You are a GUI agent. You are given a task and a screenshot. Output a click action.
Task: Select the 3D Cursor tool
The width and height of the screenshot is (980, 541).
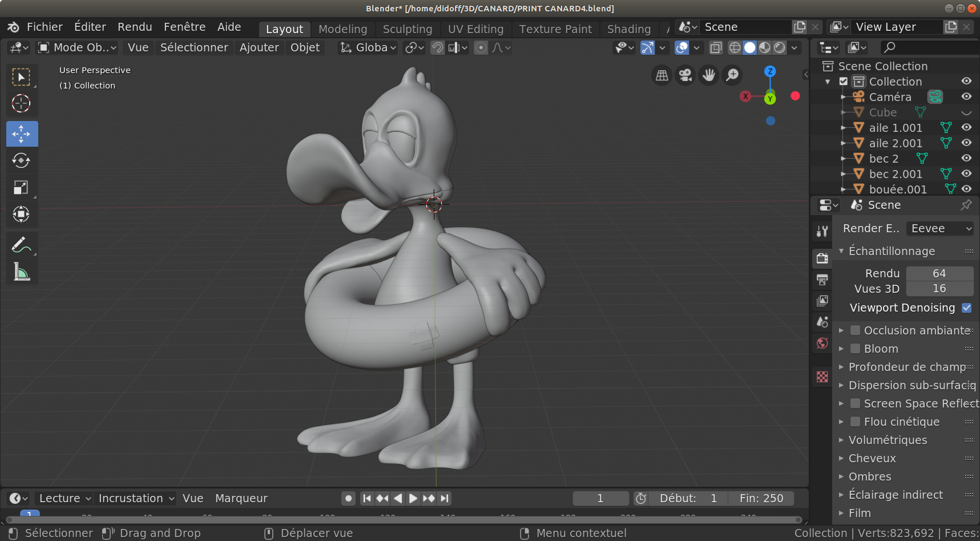tap(21, 103)
